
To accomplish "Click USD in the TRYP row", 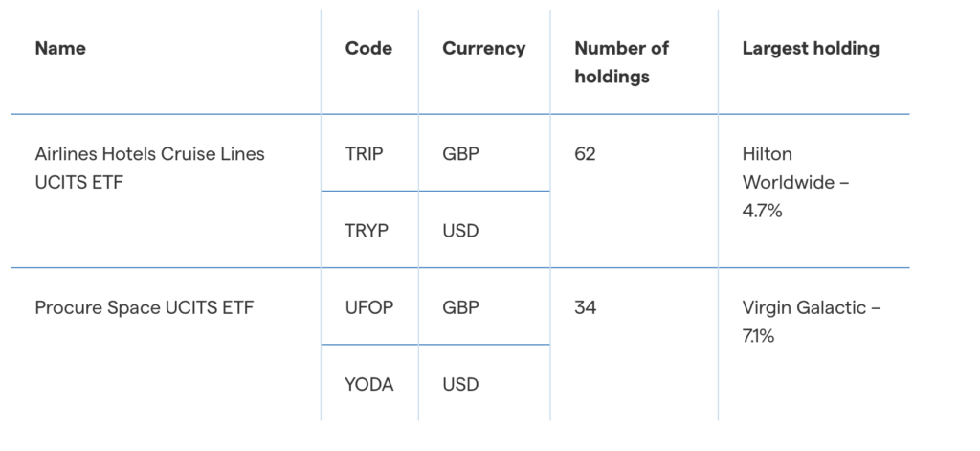I will pyautogui.click(x=460, y=231).
